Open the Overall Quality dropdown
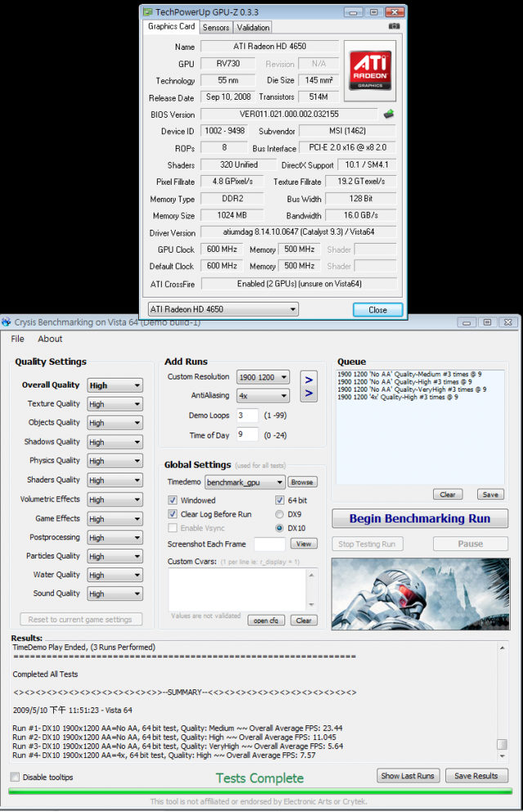523x812 pixels. (x=115, y=385)
